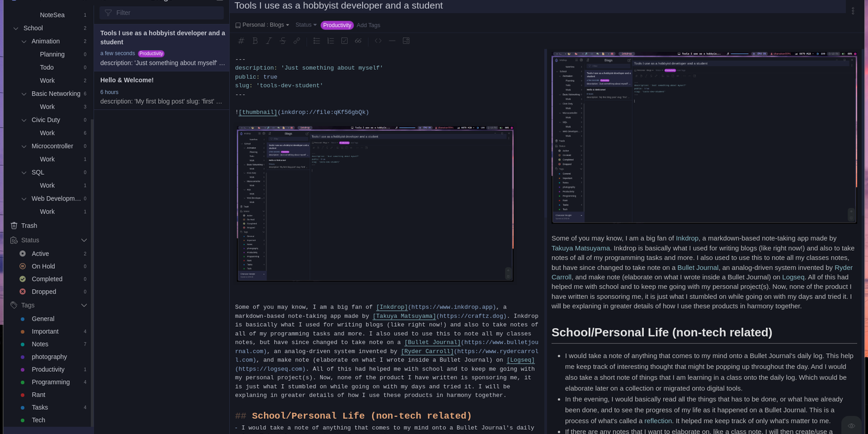Apply bold formatting from the editor toolbar

point(255,41)
